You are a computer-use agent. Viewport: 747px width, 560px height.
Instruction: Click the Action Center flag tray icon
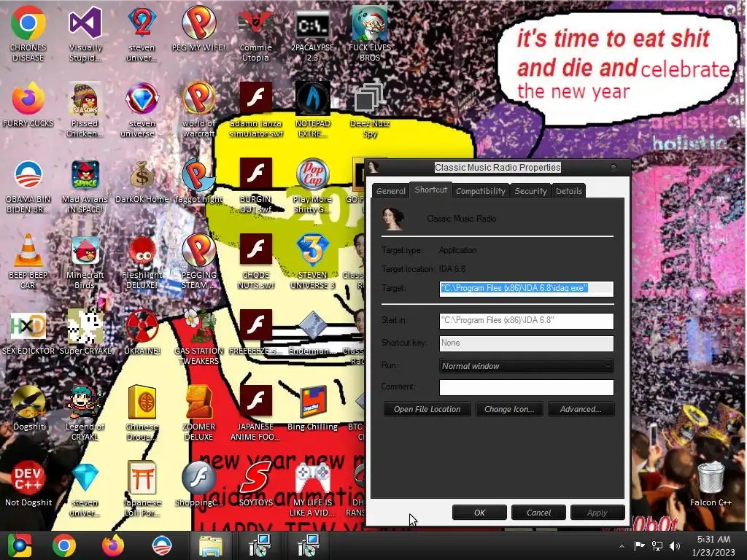coord(639,546)
